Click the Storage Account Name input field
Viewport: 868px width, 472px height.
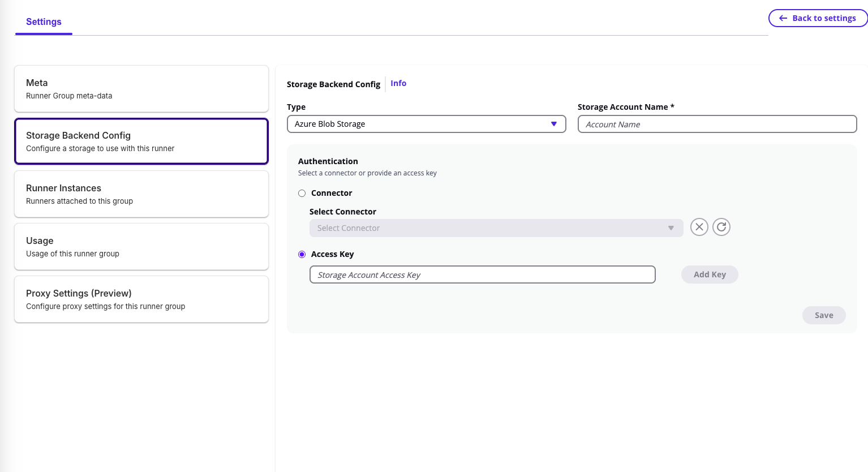point(717,124)
